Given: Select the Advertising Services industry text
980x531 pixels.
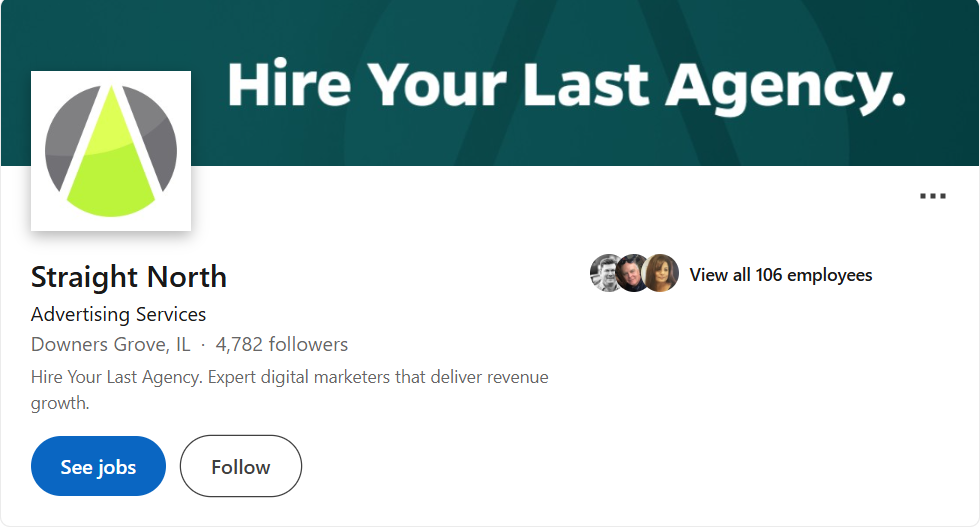Looking at the screenshot, I should point(119,314).
